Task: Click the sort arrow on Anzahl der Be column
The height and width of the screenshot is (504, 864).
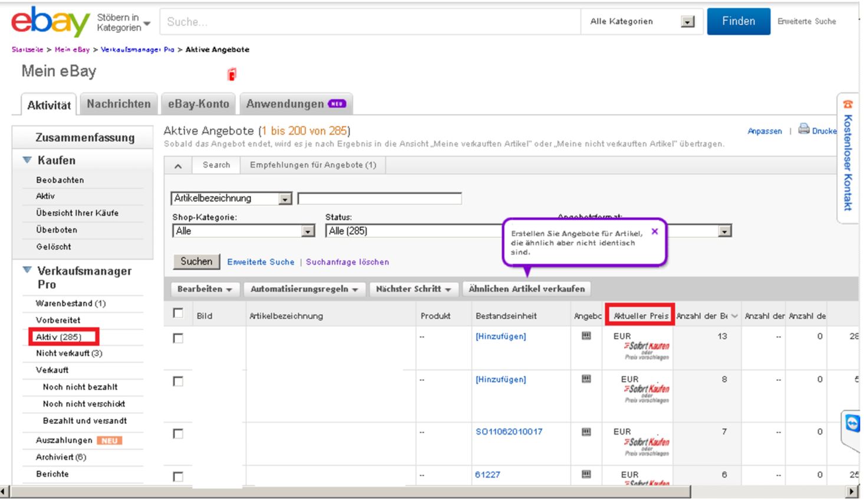Action: pyautogui.click(x=734, y=316)
